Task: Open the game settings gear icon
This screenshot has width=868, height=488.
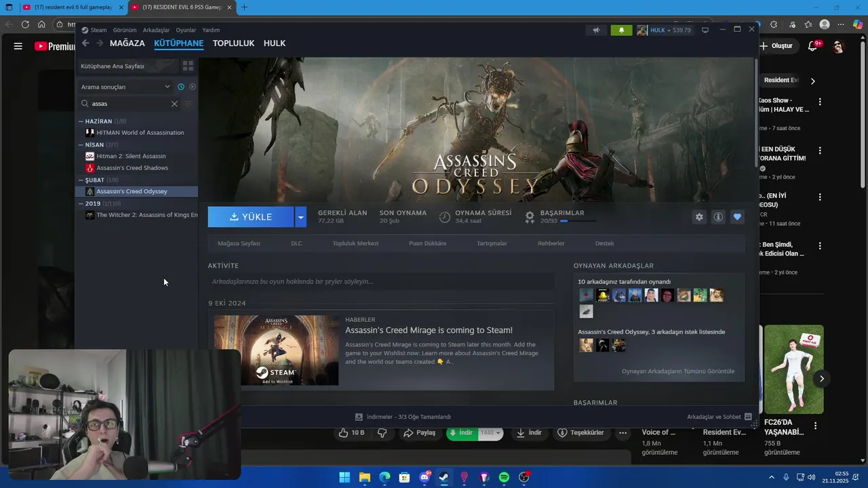Action: tap(699, 217)
